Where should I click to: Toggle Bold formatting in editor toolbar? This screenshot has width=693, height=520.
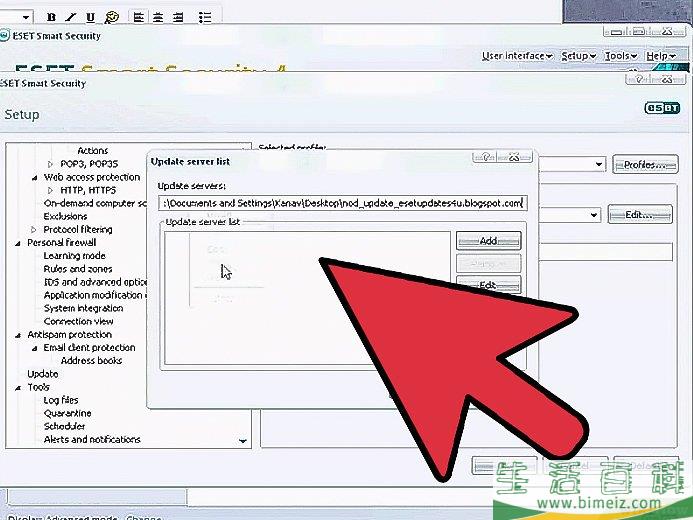pyautogui.click(x=51, y=17)
